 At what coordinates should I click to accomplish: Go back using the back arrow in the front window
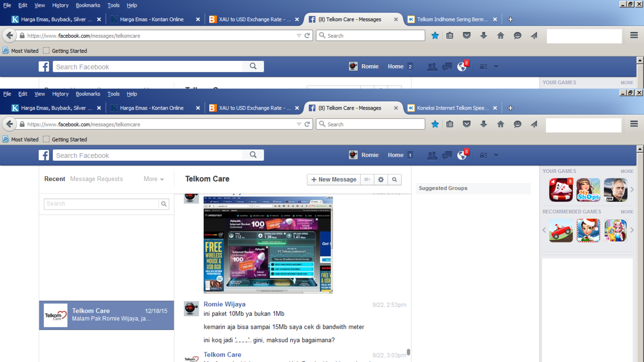pyautogui.click(x=10, y=124)
